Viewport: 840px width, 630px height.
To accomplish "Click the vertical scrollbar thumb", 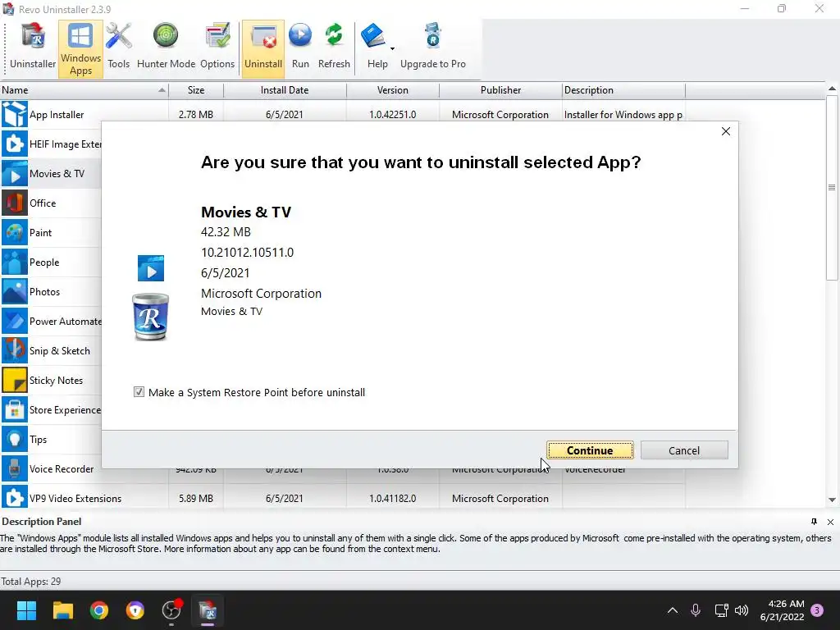I will point(832,188).
